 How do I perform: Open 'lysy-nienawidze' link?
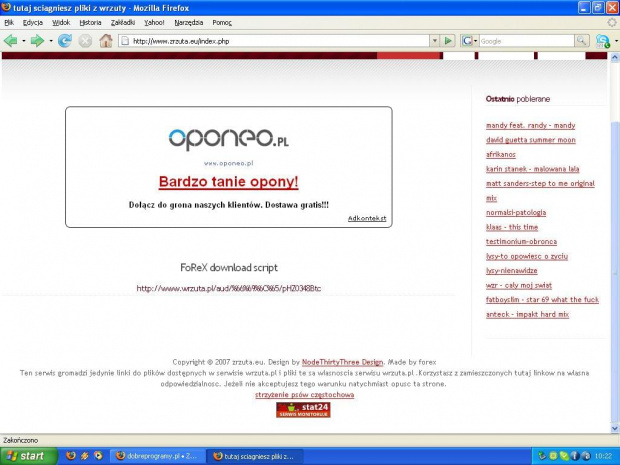point(511,271)
